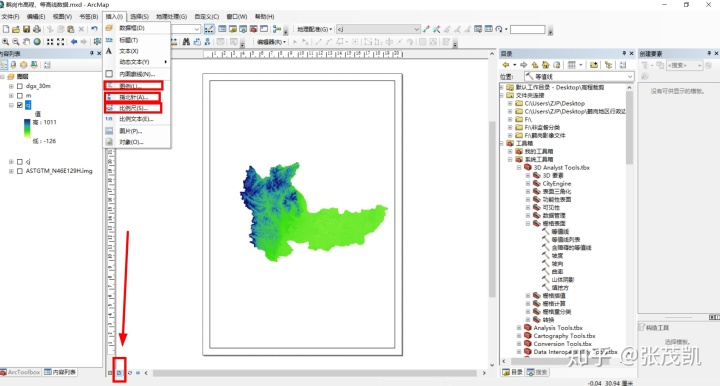Click the horizontal scrollbar under layout view
This screenshot has height=386, width=720.
pyautogui.click(x=315, y=373)
